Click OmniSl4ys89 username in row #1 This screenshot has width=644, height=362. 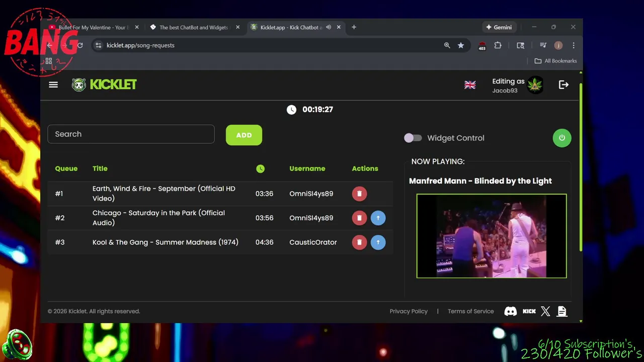pyautogui.click(x=311, y=194)
